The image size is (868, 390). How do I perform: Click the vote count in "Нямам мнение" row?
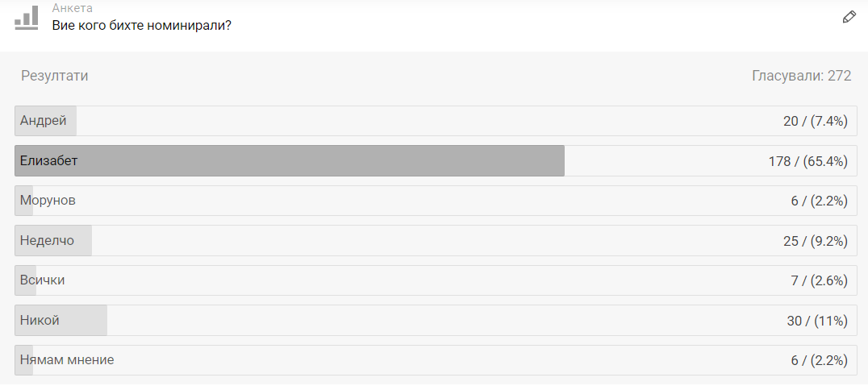point(819,360)
